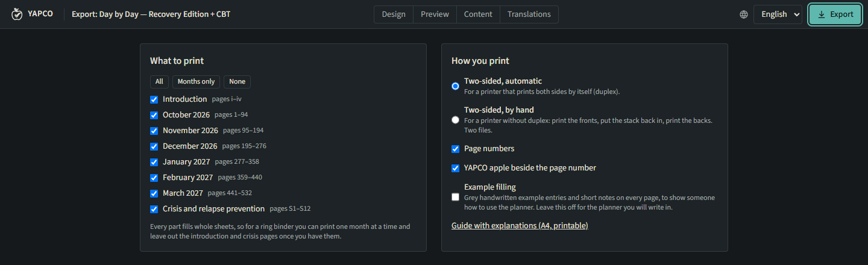
Task: Switch to the Content tab
Action: (x=478, y=14)
